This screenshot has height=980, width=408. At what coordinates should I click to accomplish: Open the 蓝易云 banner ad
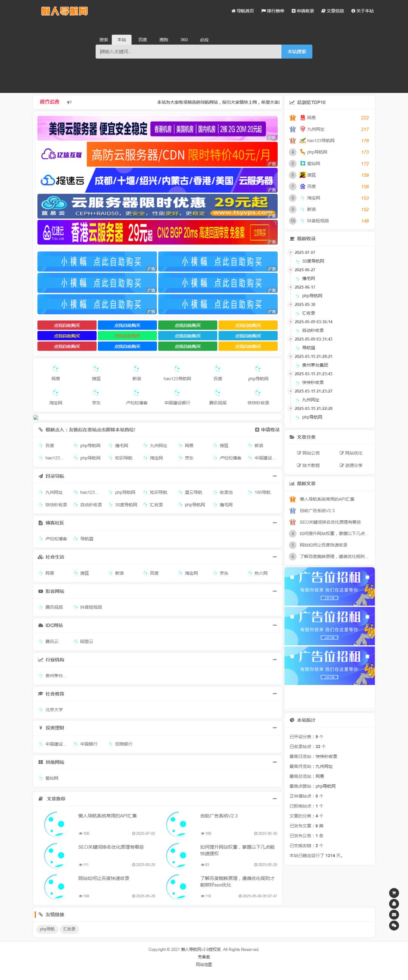pos(158,206)
